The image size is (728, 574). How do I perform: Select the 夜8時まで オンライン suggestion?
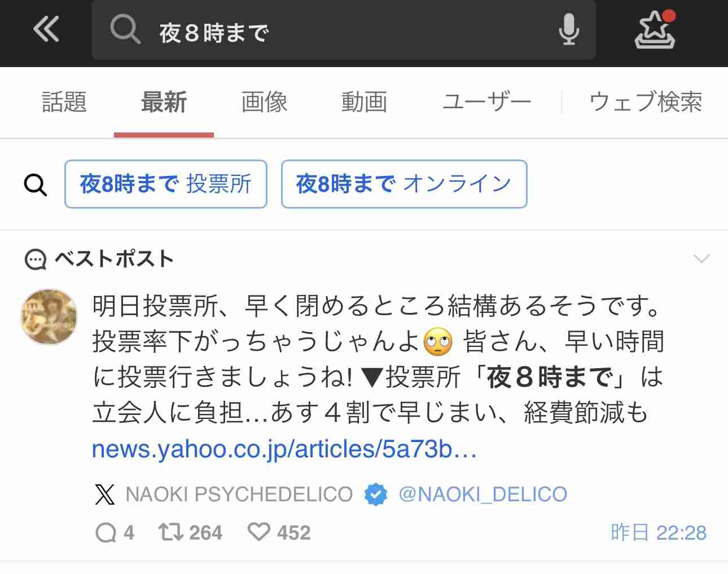click(x=404, y=184)
